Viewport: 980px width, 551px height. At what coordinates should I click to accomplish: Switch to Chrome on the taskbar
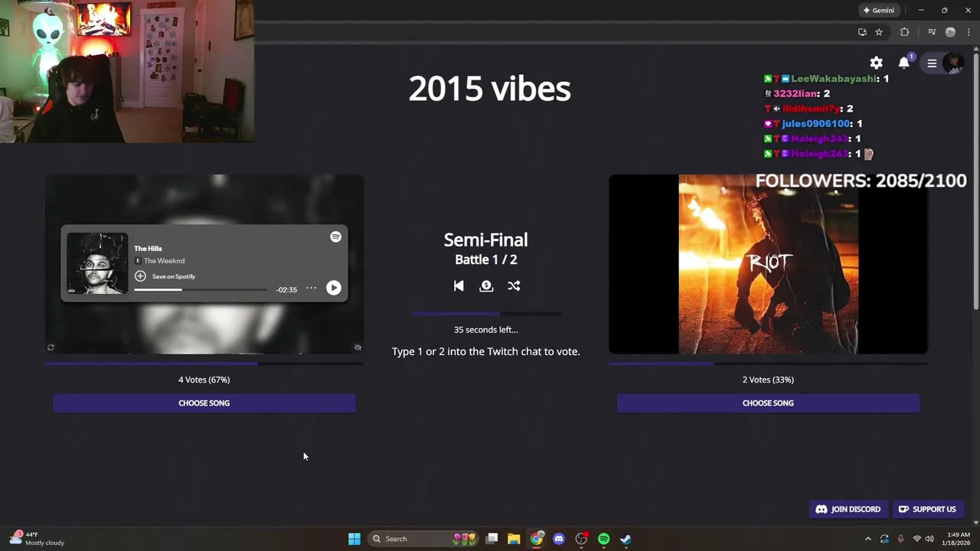point(537,539)
